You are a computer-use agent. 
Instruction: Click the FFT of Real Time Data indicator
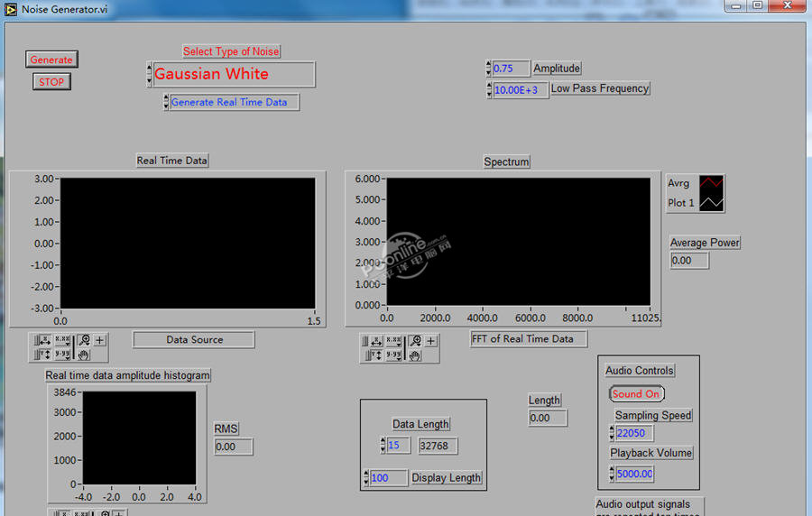(529, 339)
